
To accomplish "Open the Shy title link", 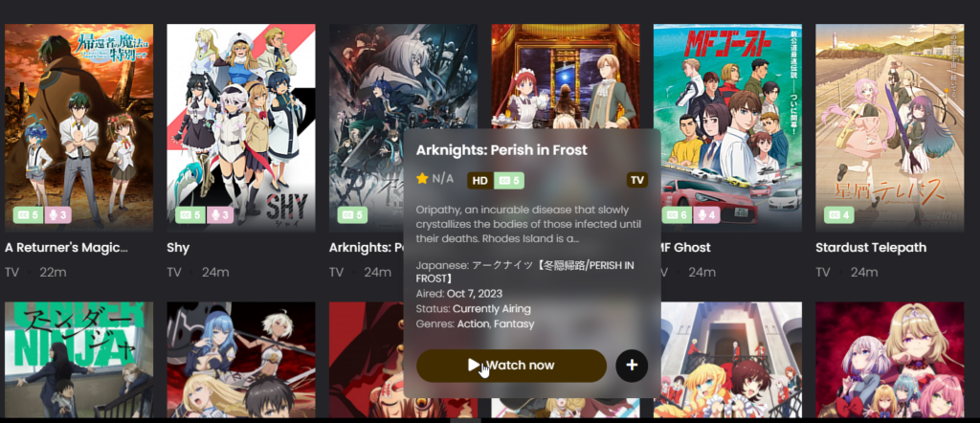I will coord(178,248).
